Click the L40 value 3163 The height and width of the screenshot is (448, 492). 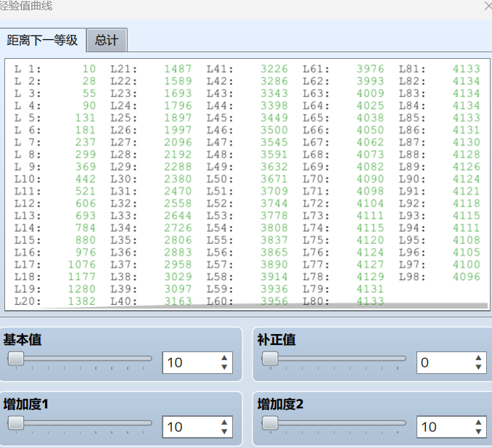[178, 301]
